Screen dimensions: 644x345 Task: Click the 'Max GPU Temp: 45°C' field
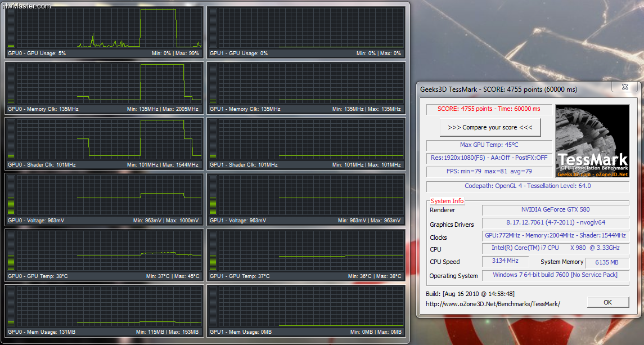coord(489,145)
